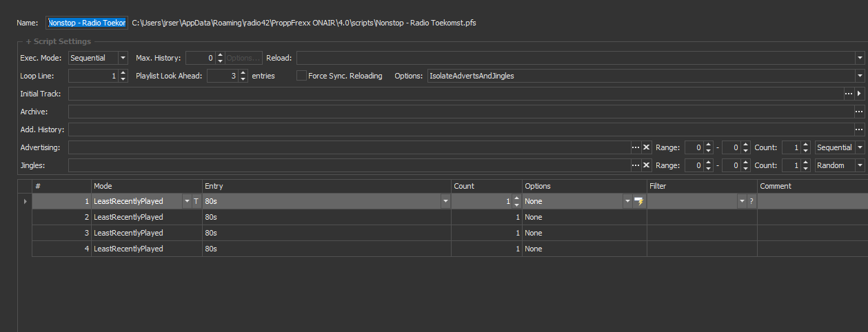Click the 80s entry cell in row 3
868x332 pixels.
(327, 233)
